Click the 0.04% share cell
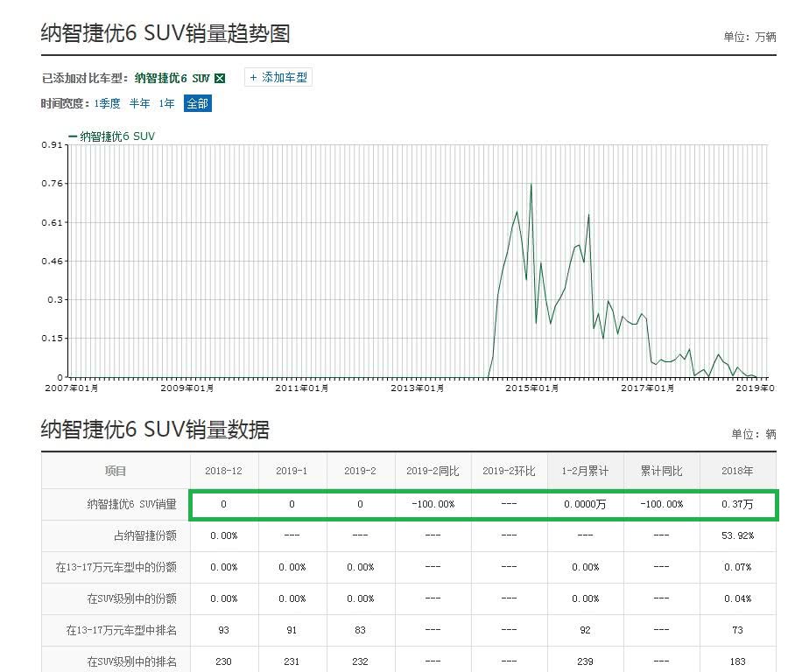The image size is (795, 672). pos(738,598)
